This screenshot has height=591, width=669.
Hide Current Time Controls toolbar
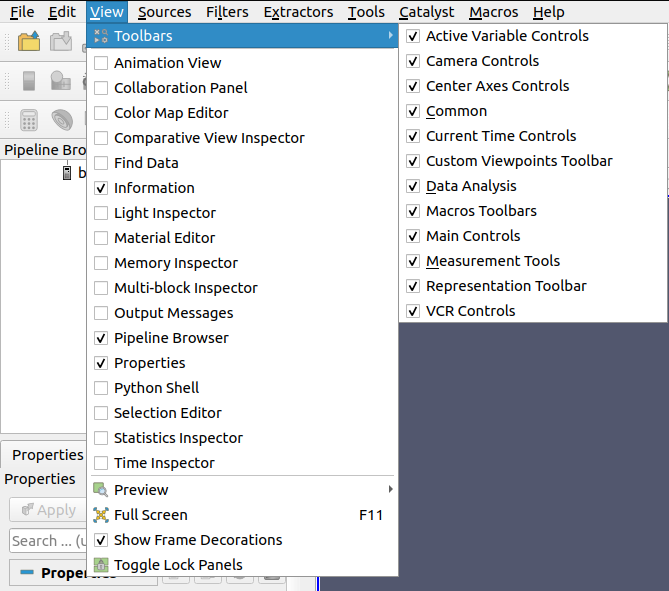413,136
